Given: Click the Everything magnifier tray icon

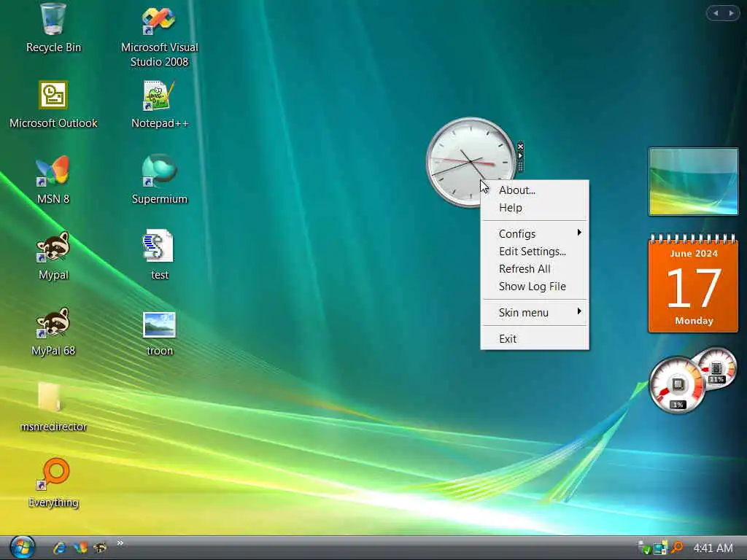Looking at the screenshot, I should [677, 548].
